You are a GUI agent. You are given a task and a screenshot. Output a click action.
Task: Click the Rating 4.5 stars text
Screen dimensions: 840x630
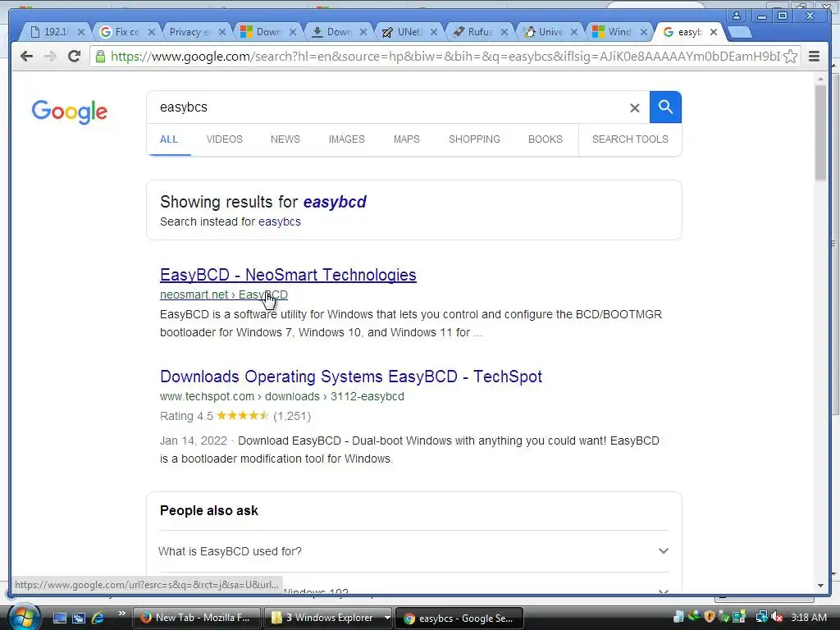[235, 416]
